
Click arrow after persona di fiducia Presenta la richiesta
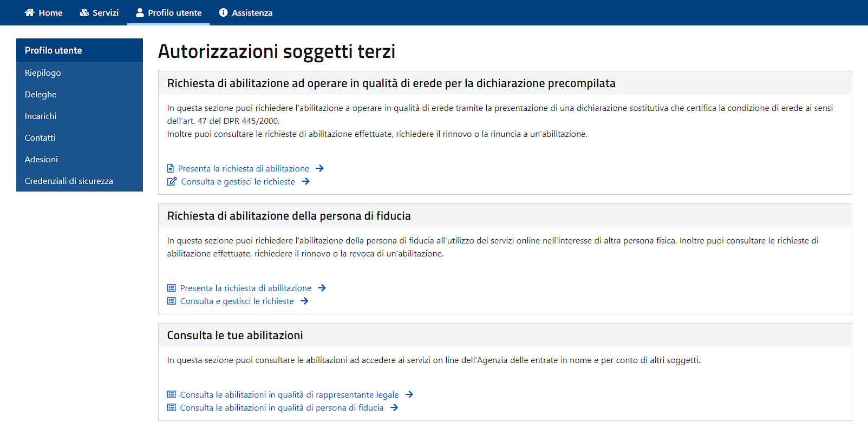pos(322,288)
